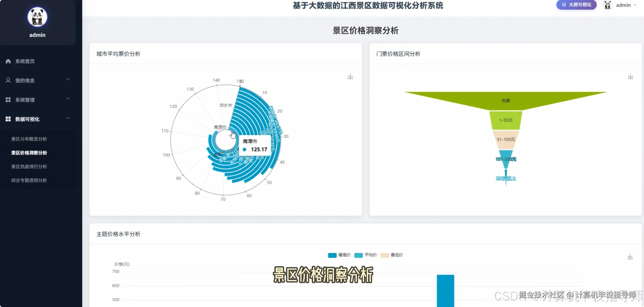Open 景区热度排行分析 menu item
Screen dimensions: 644x307
[29, 166]
